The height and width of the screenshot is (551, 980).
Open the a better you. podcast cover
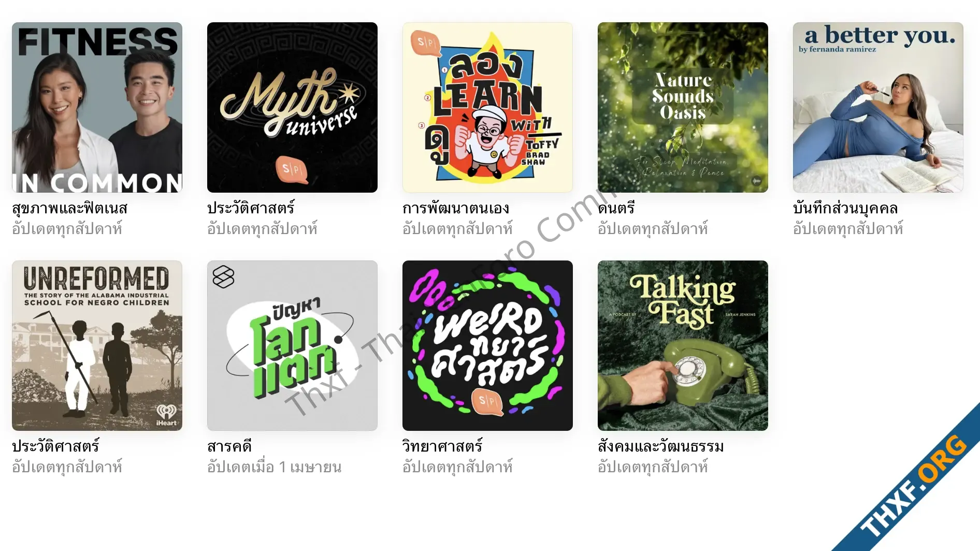tap(878, 107)
